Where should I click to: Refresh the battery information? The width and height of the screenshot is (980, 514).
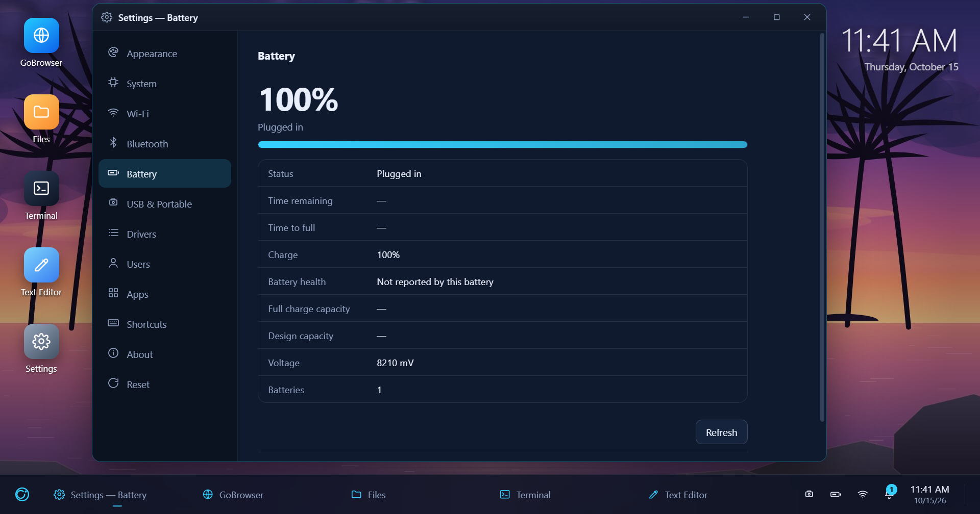[721, 432]
